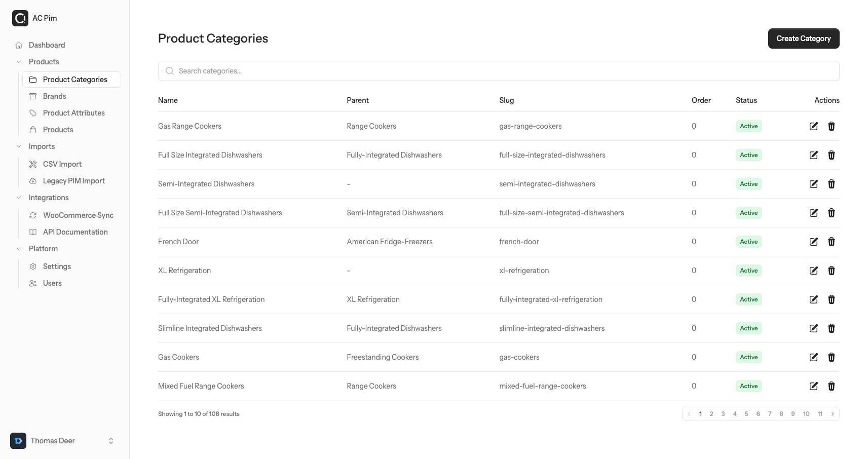Open the Thomas Deer account switcher
Image resolution: width=868 pixels, height=459 pixels.
tap(64, 441)
